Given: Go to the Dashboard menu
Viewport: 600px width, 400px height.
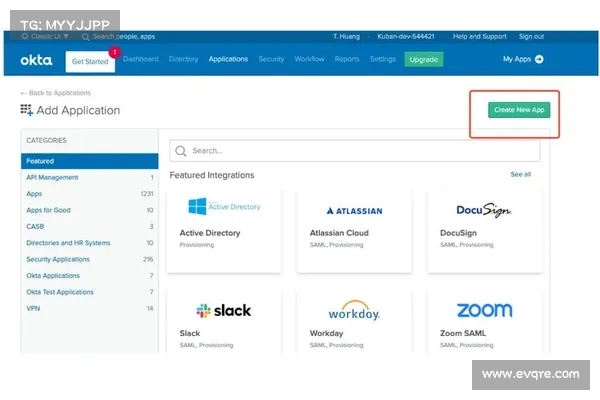Looking at the screenshot, I should tap(141, 59).
